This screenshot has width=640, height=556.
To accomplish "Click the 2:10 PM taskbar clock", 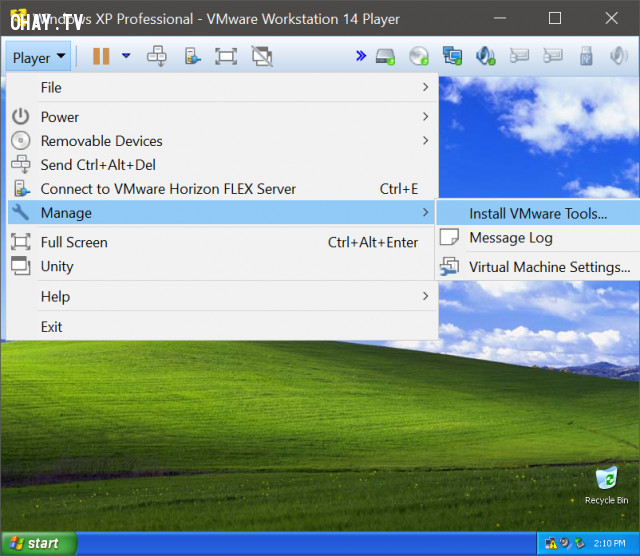I will point(609,543).
